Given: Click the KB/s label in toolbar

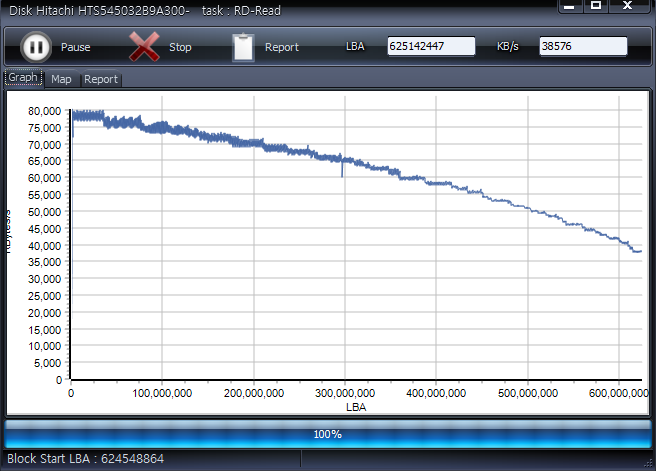Looking at the screenshot, I should [x=507, y=46].
